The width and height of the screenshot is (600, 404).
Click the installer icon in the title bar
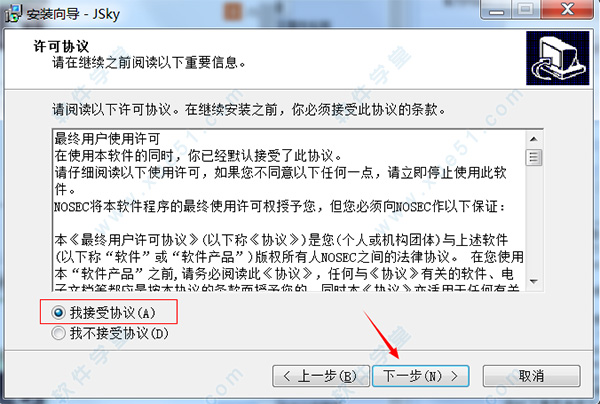click(13, 13)
